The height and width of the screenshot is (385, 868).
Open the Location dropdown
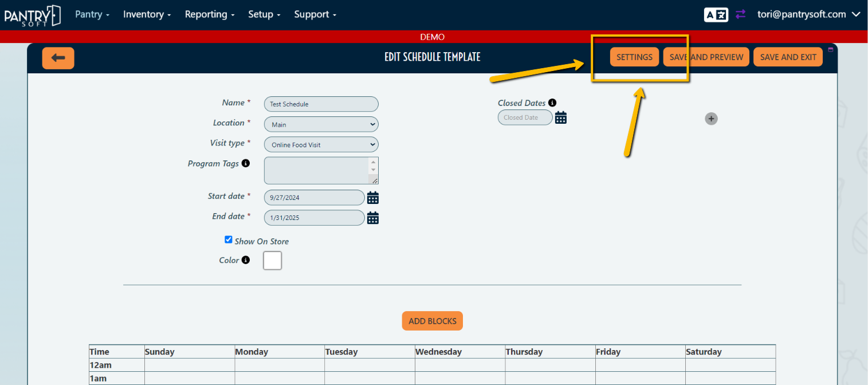tap(321, 124)
